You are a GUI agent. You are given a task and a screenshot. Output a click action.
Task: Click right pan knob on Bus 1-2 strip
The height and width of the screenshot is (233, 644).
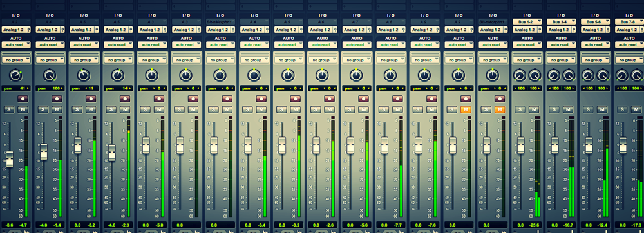[535, 75]
